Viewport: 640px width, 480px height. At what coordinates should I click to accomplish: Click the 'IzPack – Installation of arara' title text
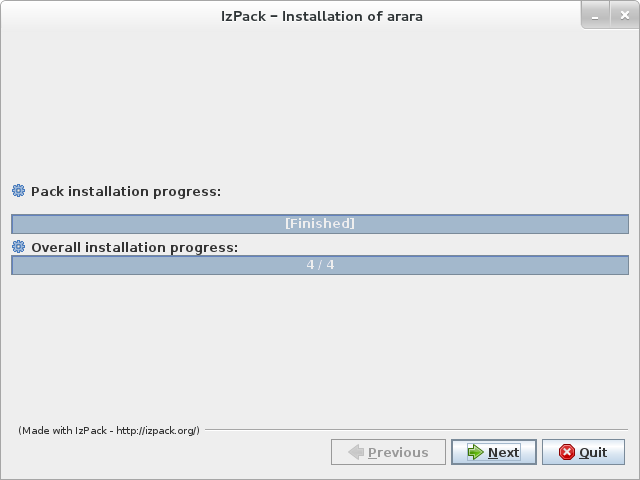[320, 16]
